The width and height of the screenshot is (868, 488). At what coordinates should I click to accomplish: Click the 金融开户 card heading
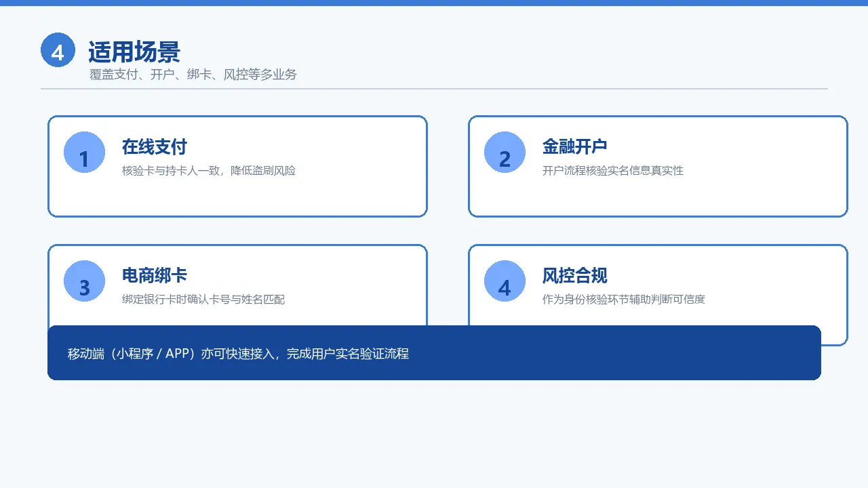(575, 146)
